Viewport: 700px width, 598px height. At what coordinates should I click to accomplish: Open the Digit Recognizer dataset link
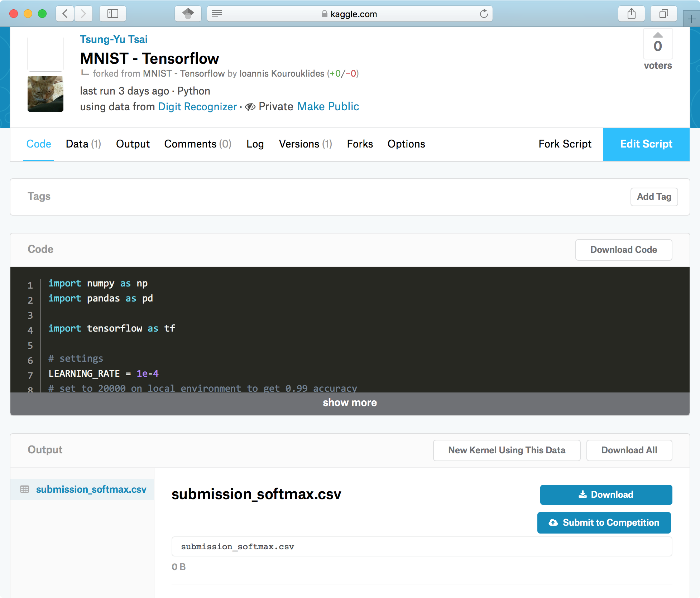point(197,107)
